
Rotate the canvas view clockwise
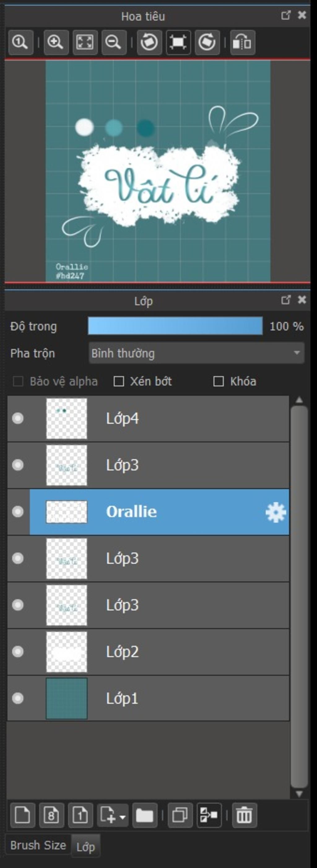pyautogui.click(x=206, y=42)
